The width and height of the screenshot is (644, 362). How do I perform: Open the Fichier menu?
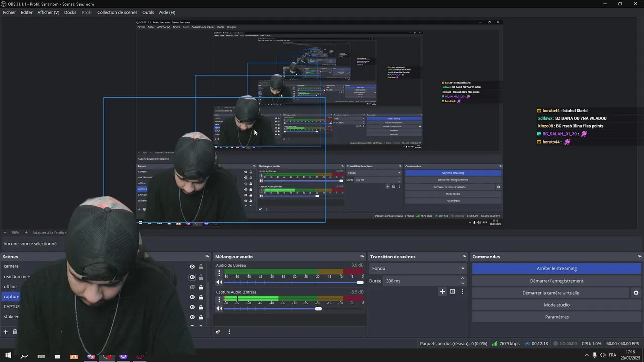coord(9,12)
